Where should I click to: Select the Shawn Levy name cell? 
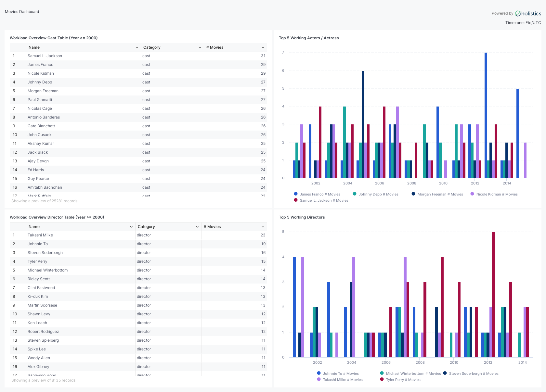point(81,314)
